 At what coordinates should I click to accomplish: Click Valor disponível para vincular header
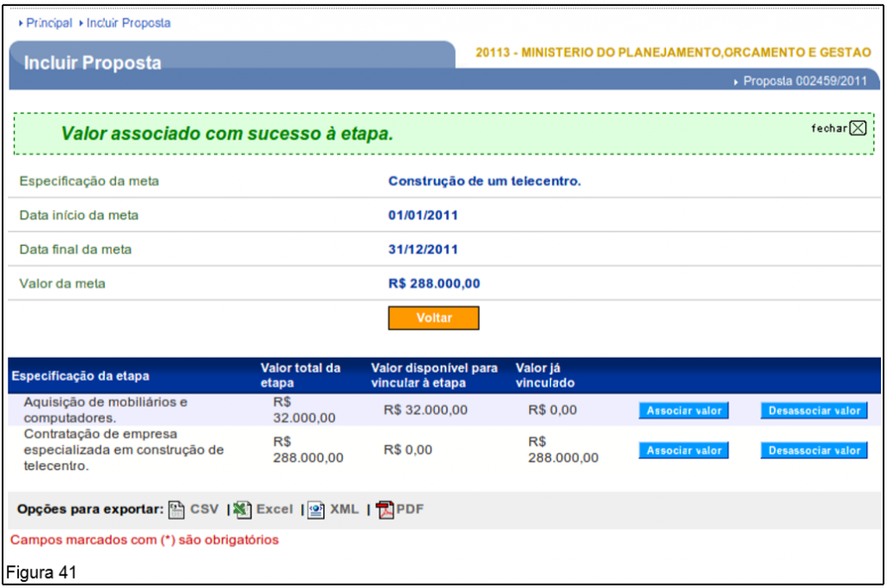tap(434, 376)
